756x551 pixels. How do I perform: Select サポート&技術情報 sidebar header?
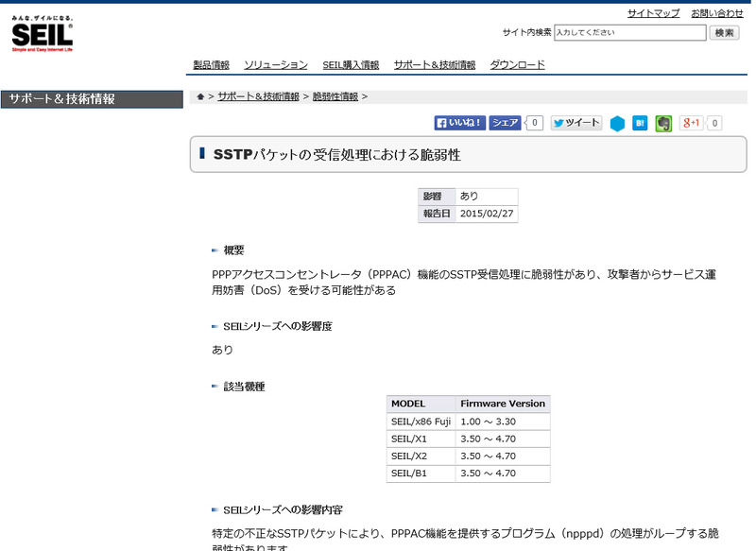coord(92,99)
